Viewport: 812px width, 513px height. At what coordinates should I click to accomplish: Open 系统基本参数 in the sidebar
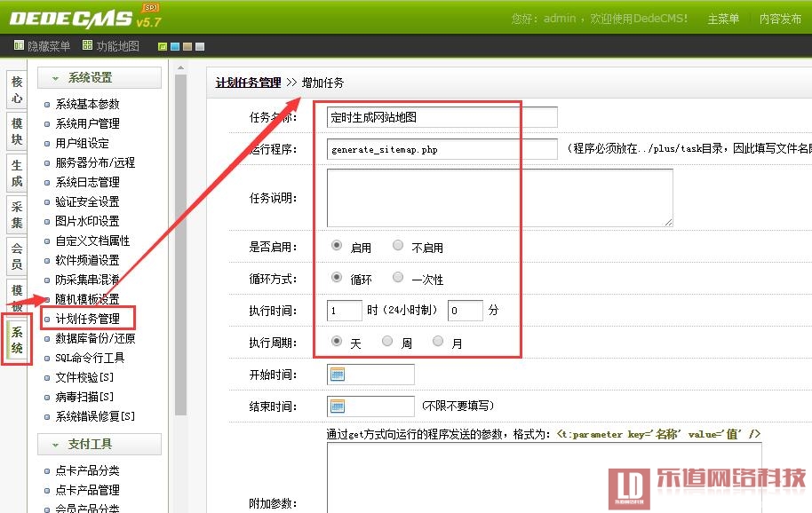click(88, 104)
